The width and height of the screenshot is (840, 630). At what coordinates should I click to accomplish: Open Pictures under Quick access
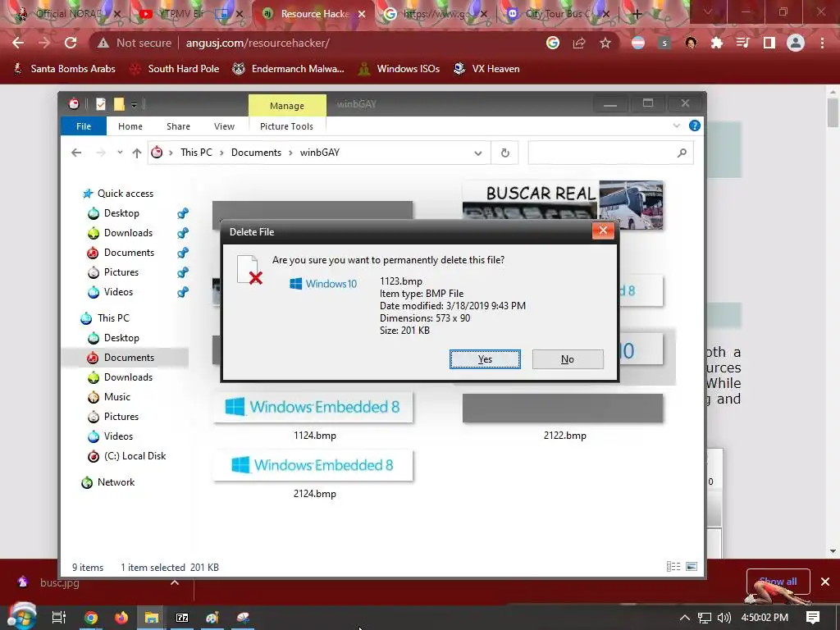[121, 272]
